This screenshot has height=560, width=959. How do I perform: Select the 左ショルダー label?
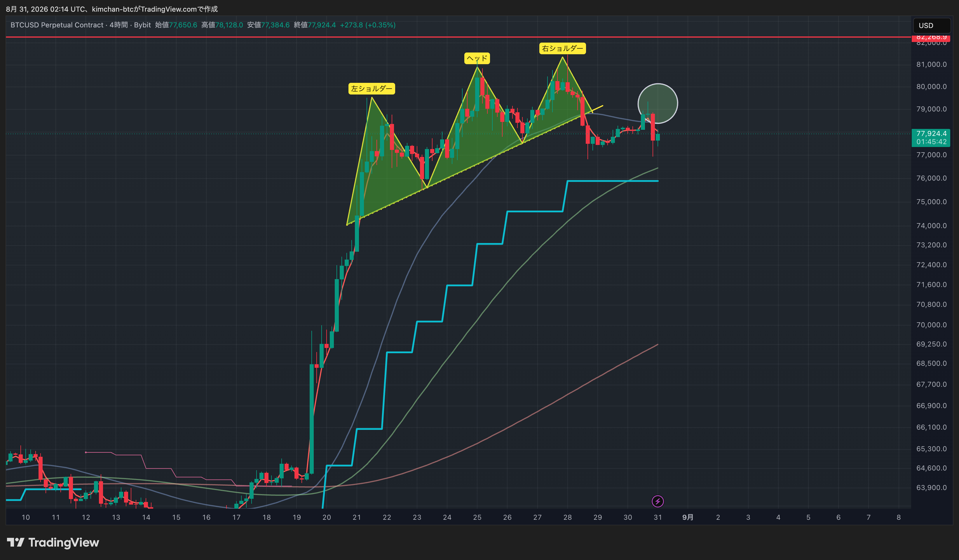click(x=372, y=89)
